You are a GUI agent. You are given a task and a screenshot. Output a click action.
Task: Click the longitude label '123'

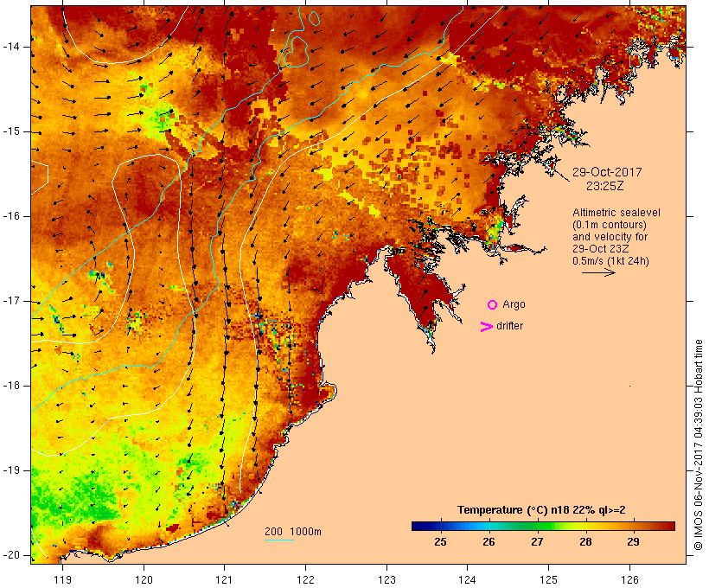pyautogui.click(x=386, y=579)
